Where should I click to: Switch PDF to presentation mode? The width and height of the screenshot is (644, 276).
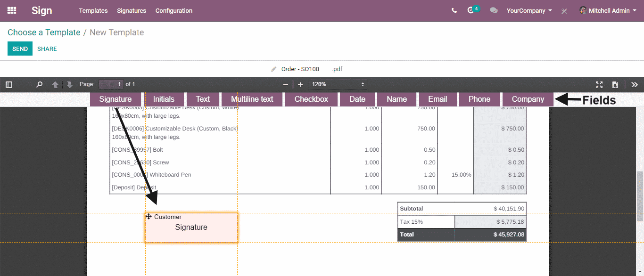(x=599, y=85)
